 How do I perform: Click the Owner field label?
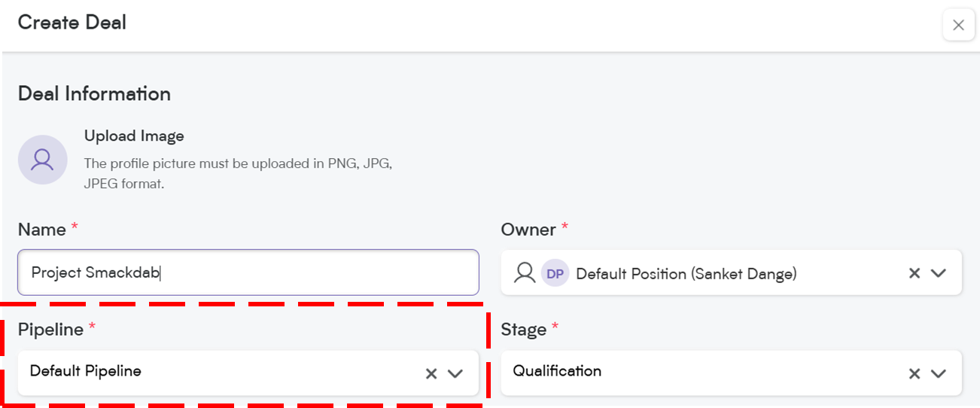click(528, 230)
